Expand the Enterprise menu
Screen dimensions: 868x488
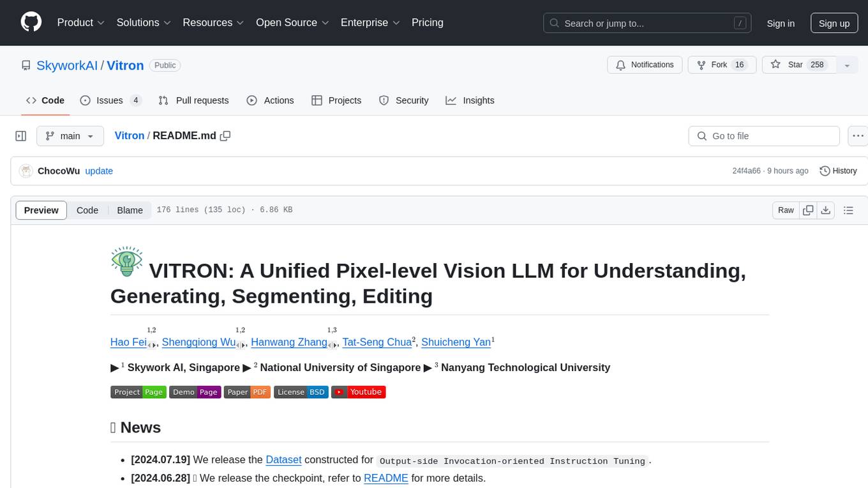370,22
